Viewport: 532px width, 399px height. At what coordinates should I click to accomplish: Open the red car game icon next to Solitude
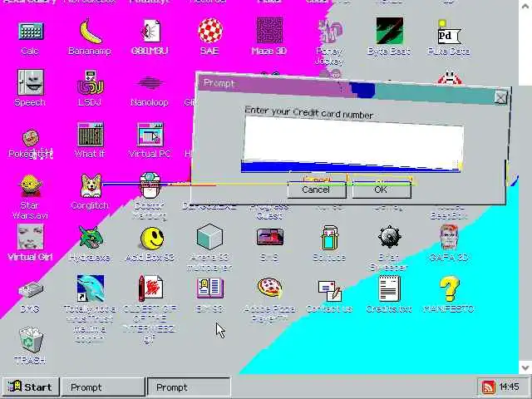click(269, 237)
